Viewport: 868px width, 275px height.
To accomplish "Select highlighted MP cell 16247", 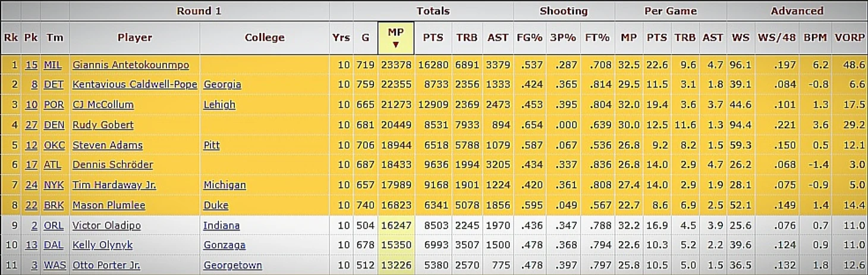I will point(395,226).
